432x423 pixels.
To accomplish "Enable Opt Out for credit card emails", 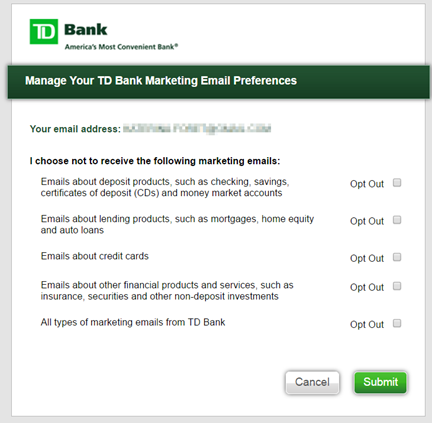I will point(397,257).
